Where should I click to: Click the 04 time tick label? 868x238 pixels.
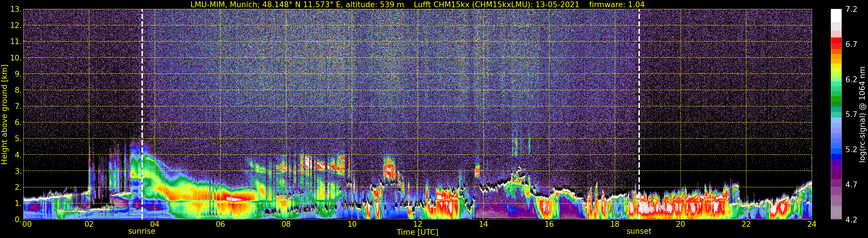click(x=155, y=224)
